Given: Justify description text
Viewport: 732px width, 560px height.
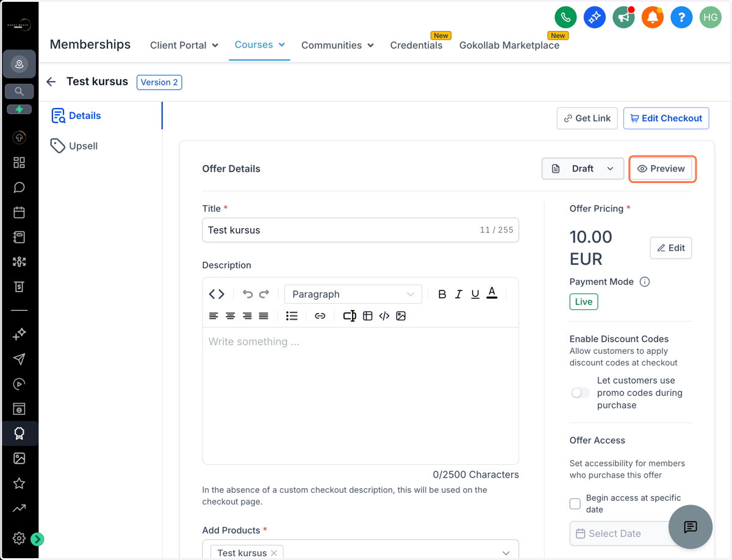Looking at the screenshot, I should pos(264,316).
